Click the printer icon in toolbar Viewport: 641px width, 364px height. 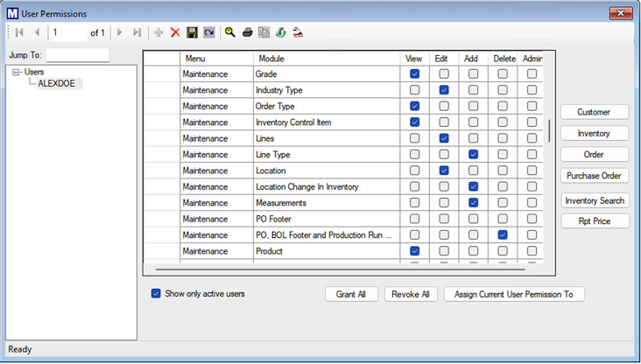point(247,32)
